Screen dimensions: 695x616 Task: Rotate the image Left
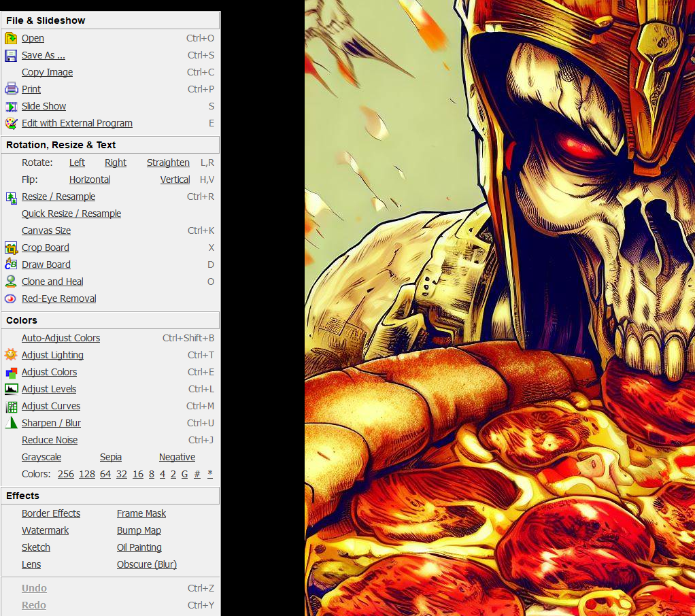click(x=77, y=162)
